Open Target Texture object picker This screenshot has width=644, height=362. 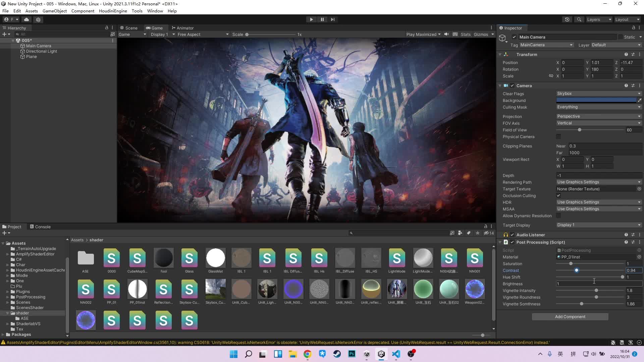click(639, 189)
